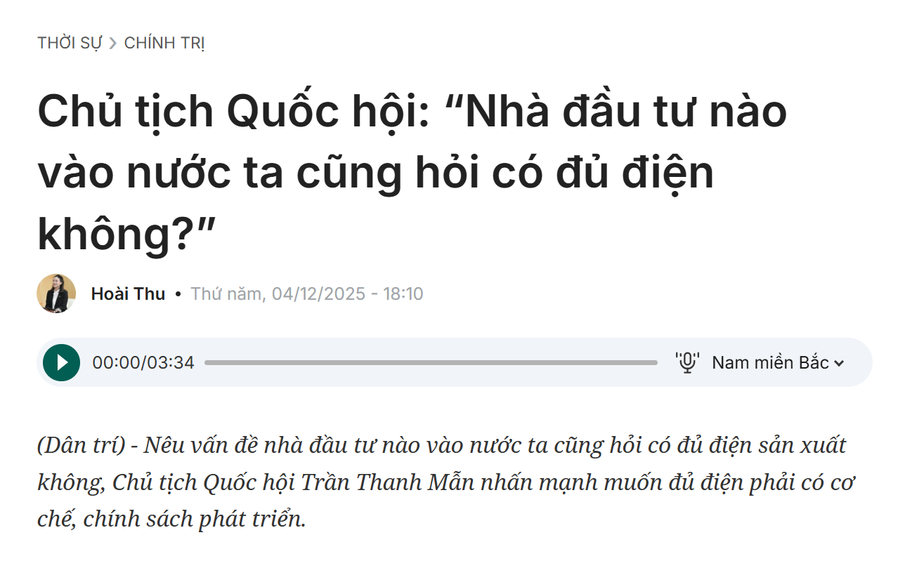Go to the CHÍNH TRỊ category

pos(164,44)
